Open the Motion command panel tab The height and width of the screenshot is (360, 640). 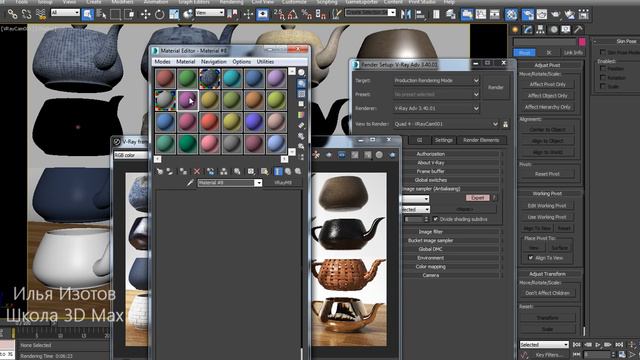coord(553,29)
